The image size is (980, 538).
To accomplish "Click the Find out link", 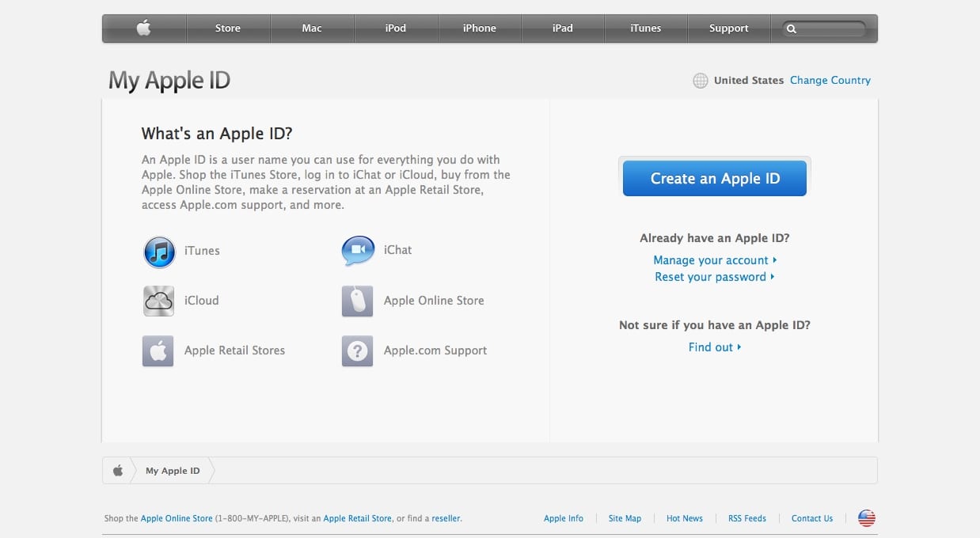I will coord(715,347).
